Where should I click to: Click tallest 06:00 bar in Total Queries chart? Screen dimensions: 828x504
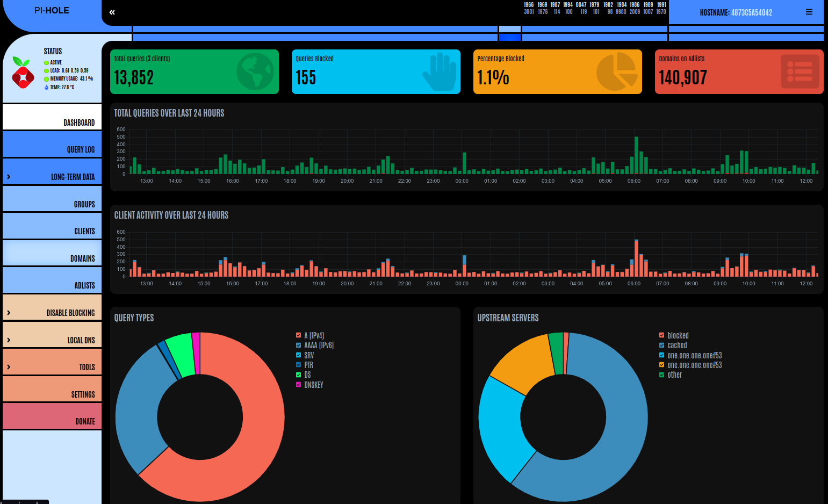[x=637, y=155]
